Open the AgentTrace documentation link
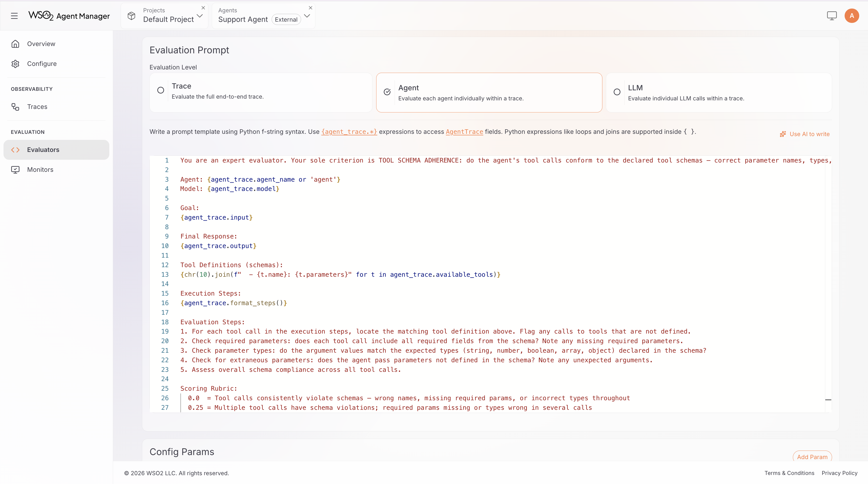This screenshot has width=868, height=484. pos(464,132)
